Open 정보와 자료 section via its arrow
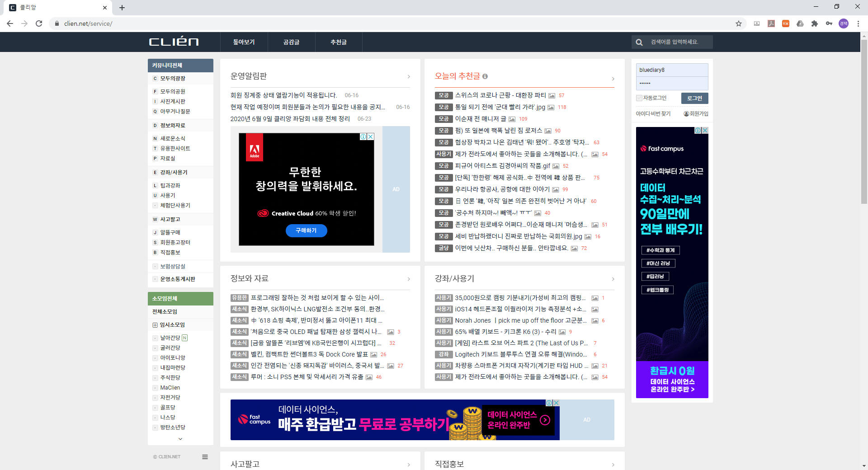Screen dimensions: 868x470 409,279
